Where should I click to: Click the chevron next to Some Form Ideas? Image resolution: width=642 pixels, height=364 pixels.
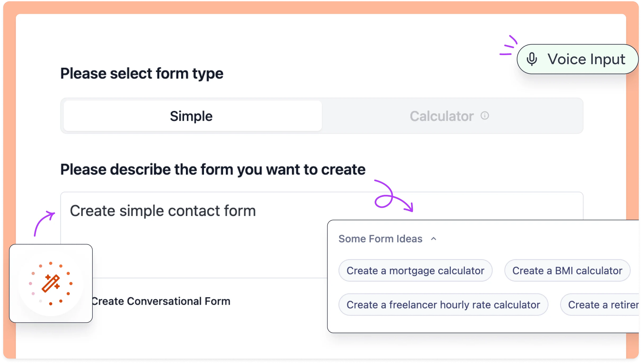click(x=434, y=239)
